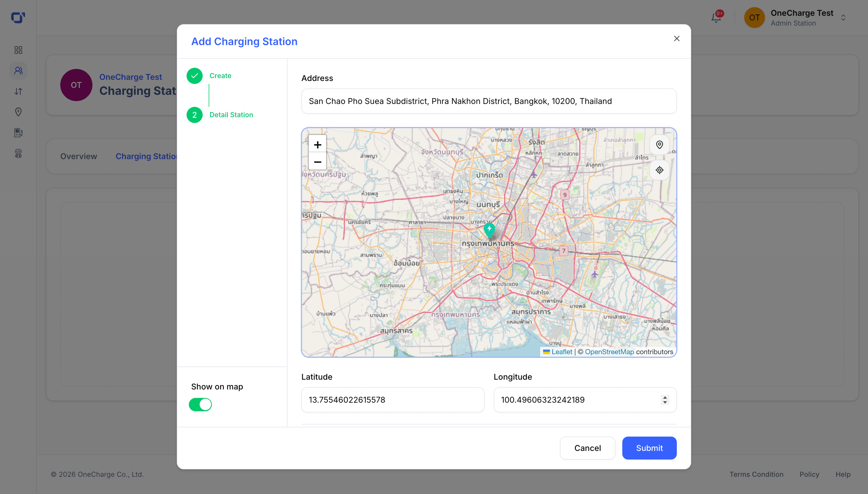Click the route 9 shield on map
This screenshot has width=868, height=494.
pyautogui.click(x=565, y=195)
